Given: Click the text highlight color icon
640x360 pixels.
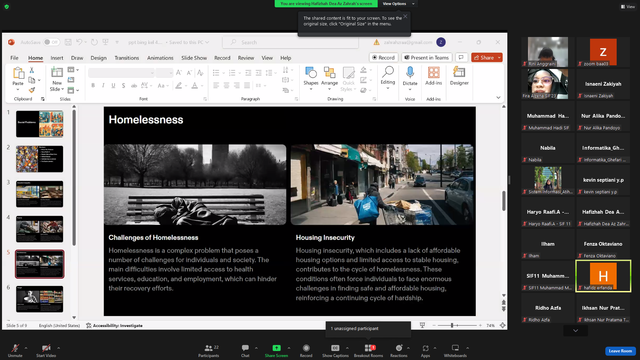Looking at the screenshot, I should tap(178, 86).
